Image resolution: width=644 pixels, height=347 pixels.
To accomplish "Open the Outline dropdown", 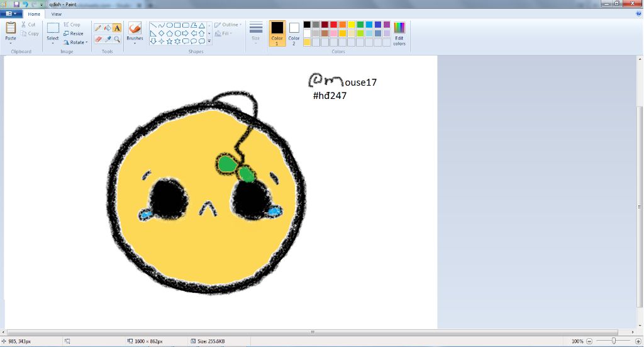I will point(228,25).
